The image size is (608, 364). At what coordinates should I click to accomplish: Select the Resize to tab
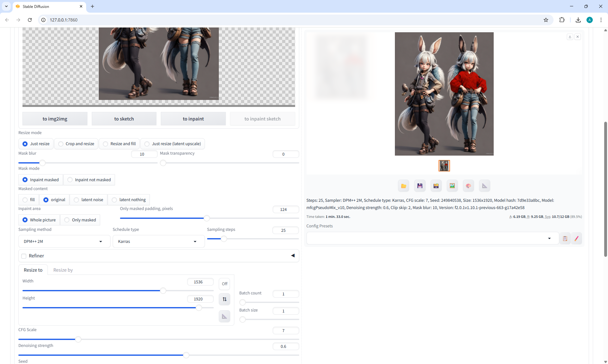tap(33, 270)
